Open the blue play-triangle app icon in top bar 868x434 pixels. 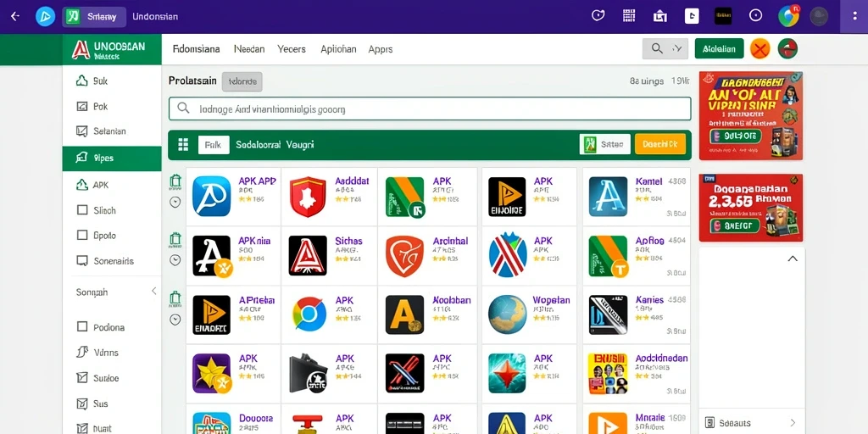[x=46, y=17]
